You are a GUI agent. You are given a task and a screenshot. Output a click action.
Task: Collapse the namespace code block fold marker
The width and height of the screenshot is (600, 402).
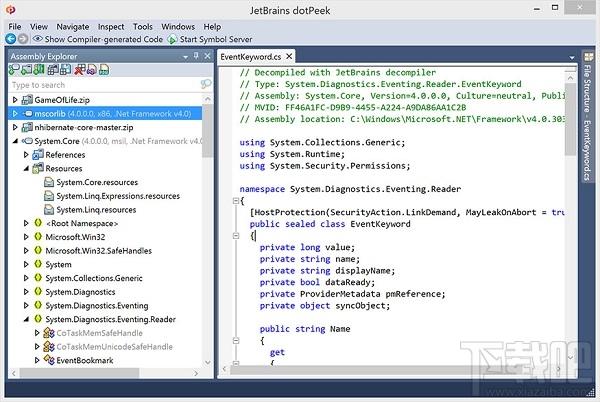tap(236, 200)
